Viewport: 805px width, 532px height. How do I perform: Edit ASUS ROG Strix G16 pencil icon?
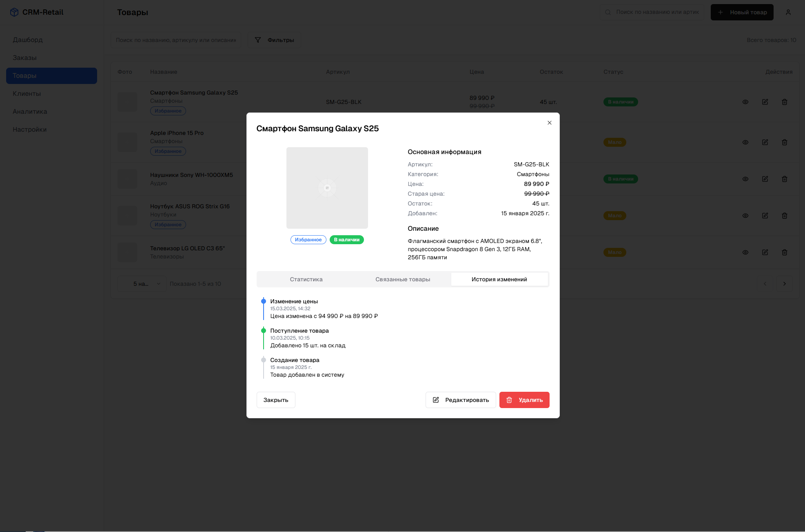pos(765,216)
